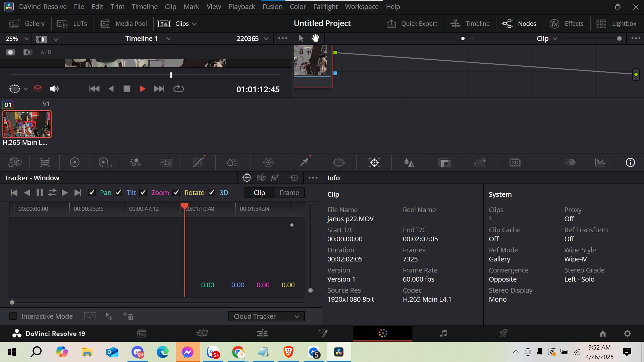Adjust the node graph zoom slider
Image resolution: width=644 pixels, height=362 pixels.
pyautogui.click(x=619, y=39)
